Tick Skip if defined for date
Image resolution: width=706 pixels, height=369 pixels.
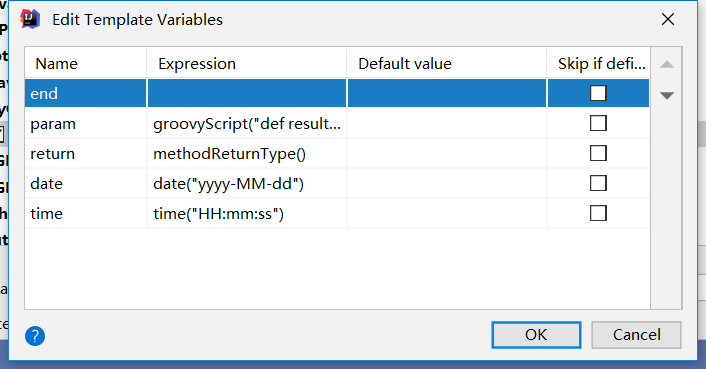[598, 183]
